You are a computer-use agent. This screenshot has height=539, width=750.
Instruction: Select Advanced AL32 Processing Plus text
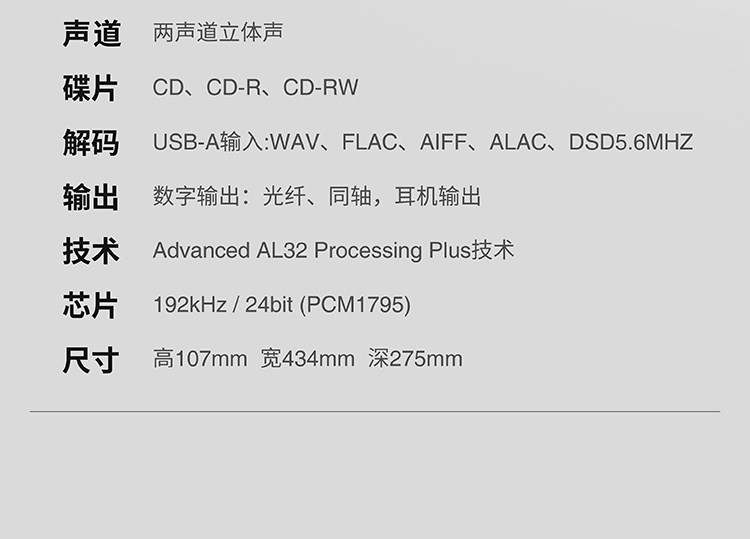(x=312, y=251)
